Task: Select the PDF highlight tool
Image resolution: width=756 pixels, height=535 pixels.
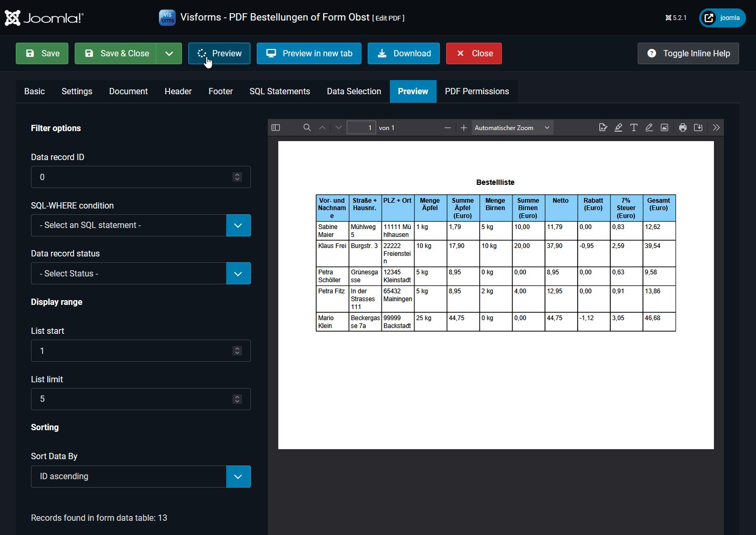Action: point(618,127)
